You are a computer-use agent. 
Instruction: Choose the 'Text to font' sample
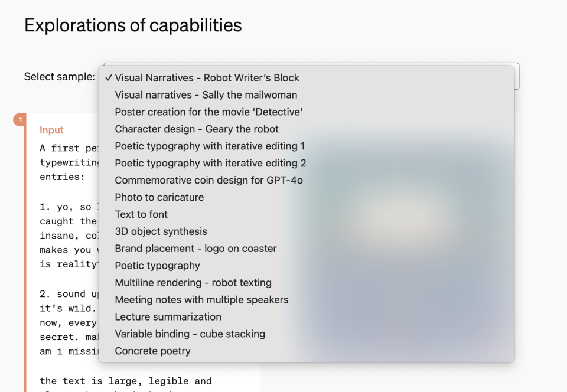click(x=141, y=215)
